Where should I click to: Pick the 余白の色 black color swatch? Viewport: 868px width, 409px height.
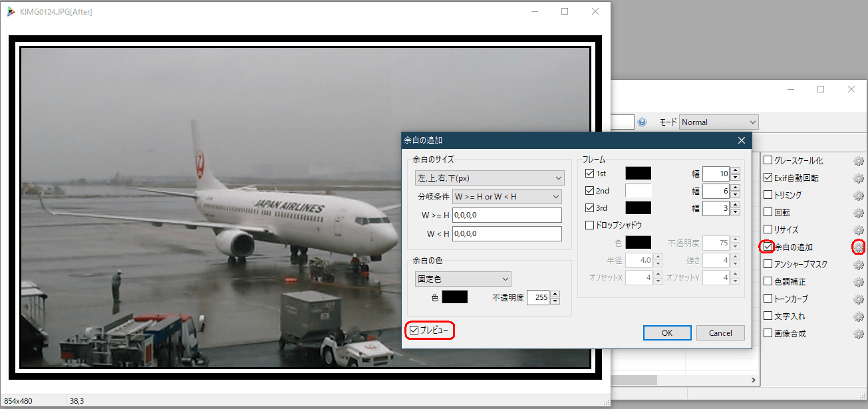455,297
